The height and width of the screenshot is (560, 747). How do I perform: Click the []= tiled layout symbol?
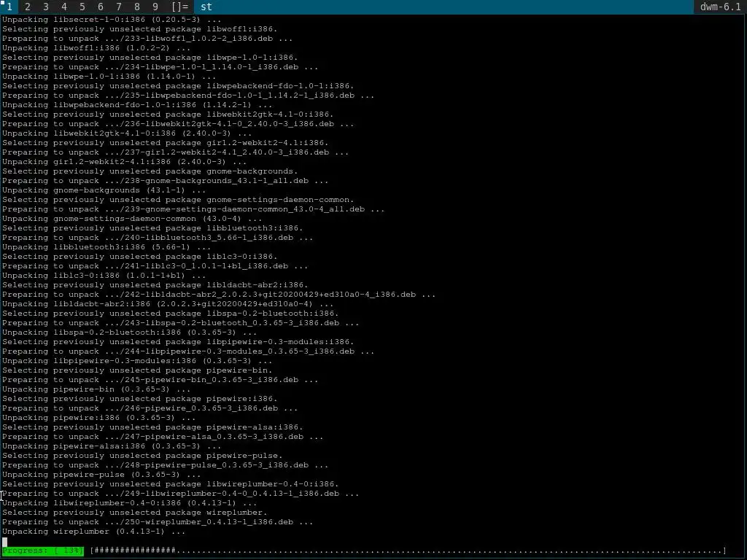pos(180,7)
